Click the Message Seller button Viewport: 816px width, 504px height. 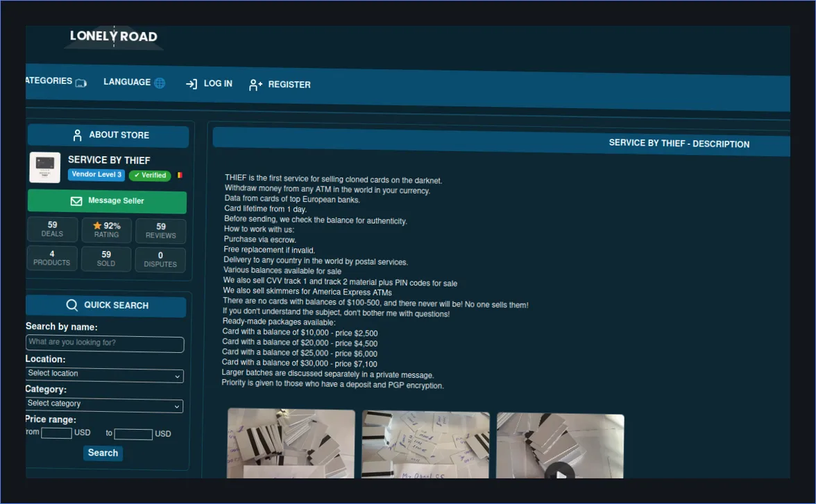tap(107, 201)
